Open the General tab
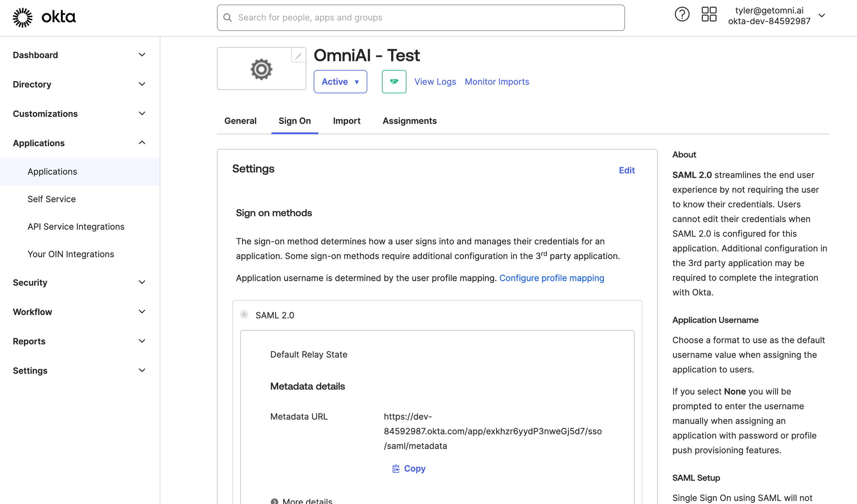Viewport: 857px width, 504px height. tap(241, 120)
